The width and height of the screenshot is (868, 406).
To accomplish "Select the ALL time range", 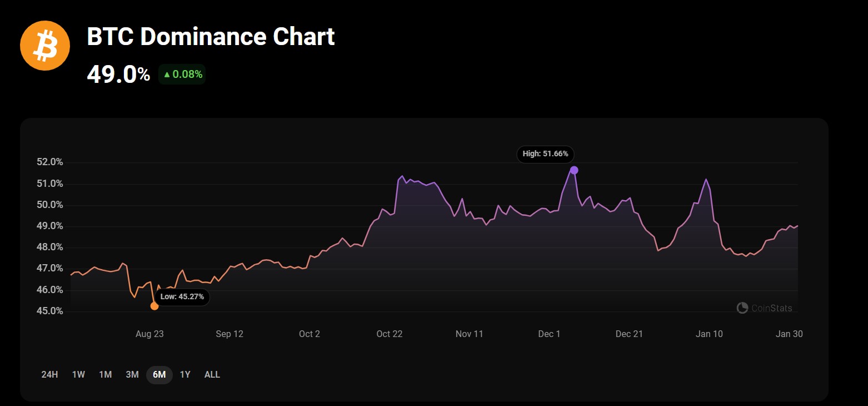I will (212, 375).
